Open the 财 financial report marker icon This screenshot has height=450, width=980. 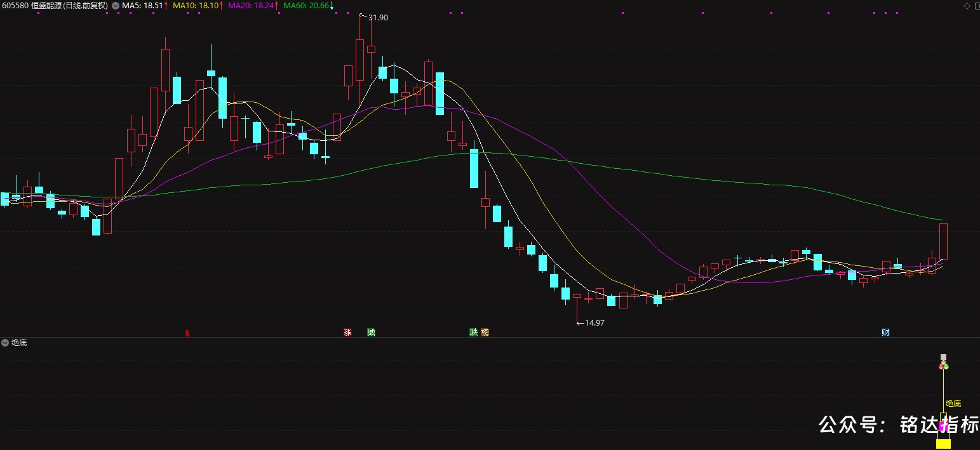[885, 333]
